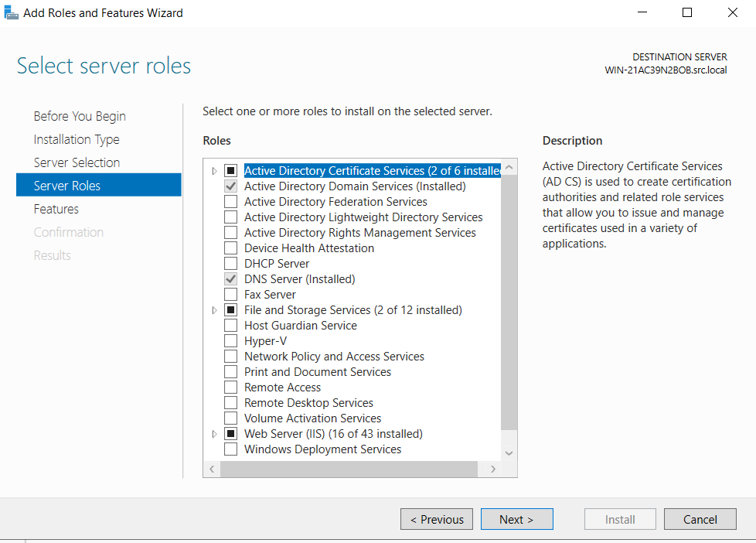Expand File and Storage Services node
The image size is (756, 543).
point(215,310)
